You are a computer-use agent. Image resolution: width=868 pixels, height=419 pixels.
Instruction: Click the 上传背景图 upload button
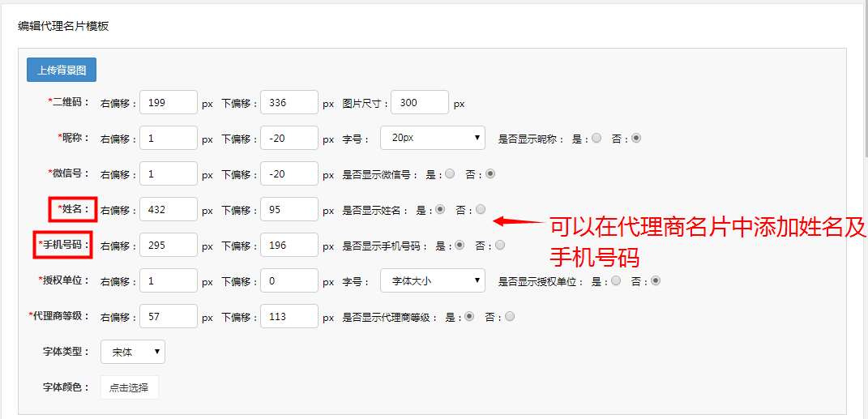[62, 70]
